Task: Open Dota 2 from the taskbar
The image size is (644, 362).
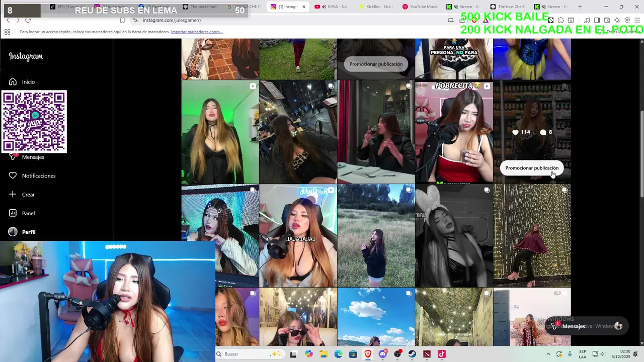Action: pos(427,354)
